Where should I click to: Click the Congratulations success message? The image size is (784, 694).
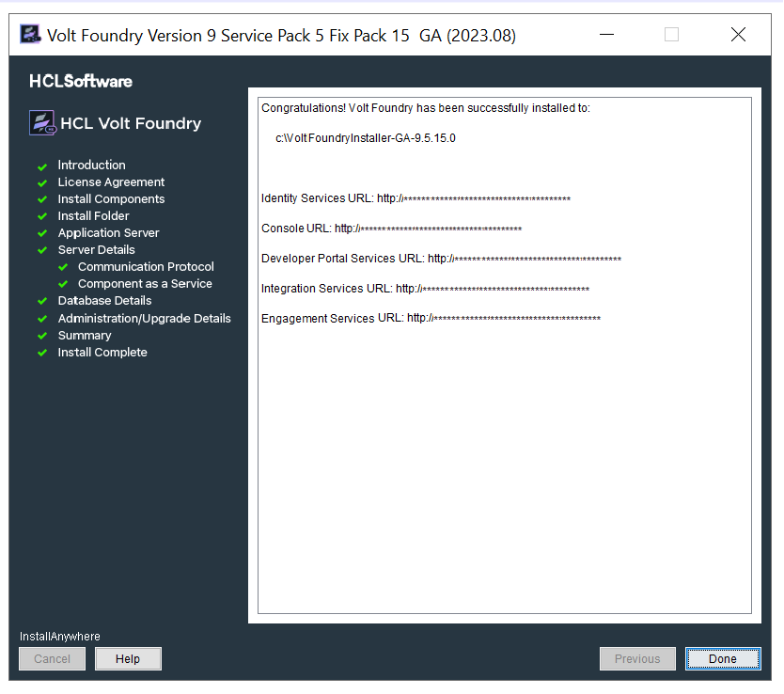pyautogui.click(x=426, y=108)
